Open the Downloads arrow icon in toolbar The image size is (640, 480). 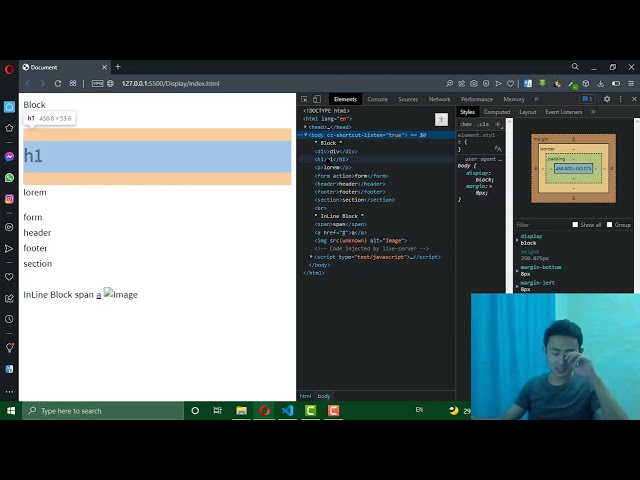pyautogui.click(x=600, y=83)
